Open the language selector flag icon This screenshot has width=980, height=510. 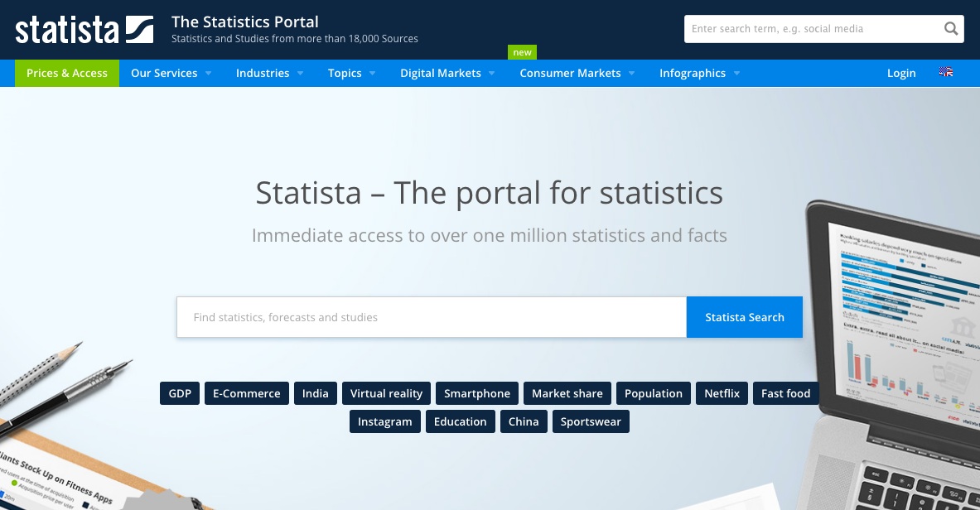tap(946, 72)
